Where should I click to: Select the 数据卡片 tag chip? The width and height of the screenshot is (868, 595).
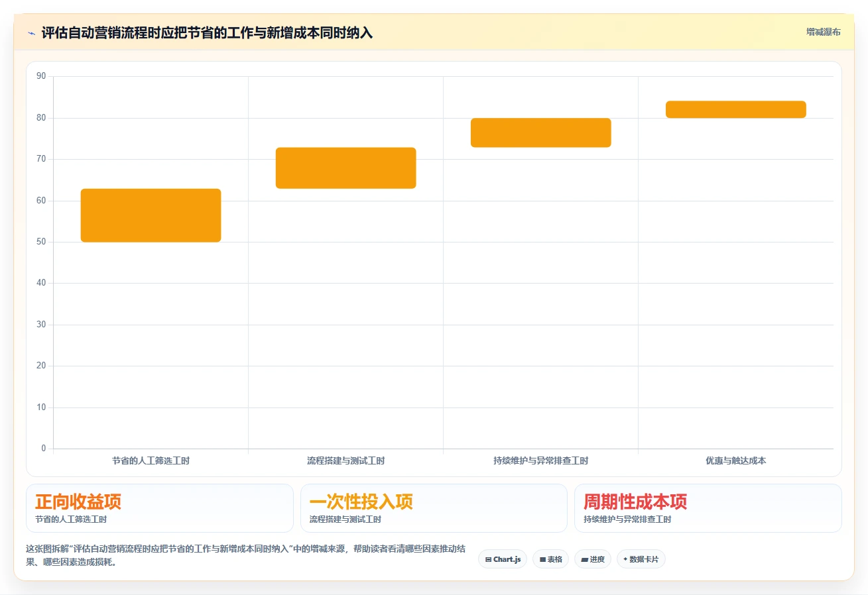641,559
